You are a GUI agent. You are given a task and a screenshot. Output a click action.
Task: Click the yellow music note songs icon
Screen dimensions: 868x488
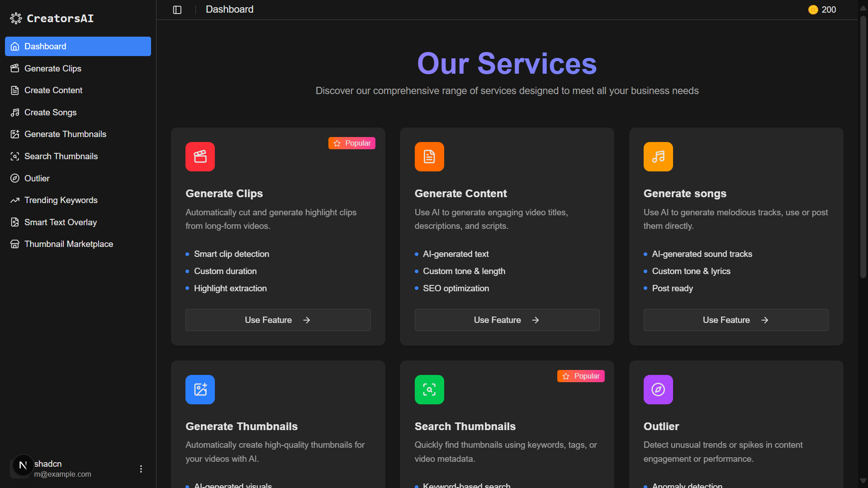(658, 157)
